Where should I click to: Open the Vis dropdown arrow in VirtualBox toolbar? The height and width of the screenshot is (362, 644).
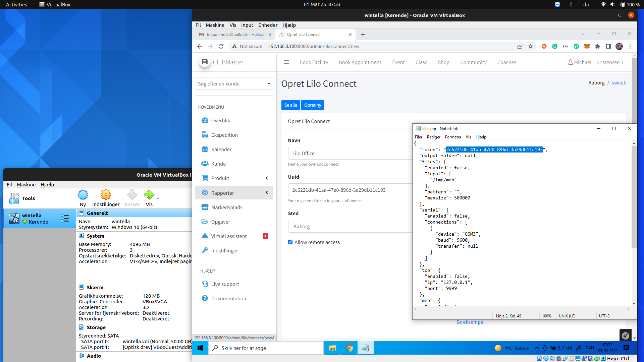158,198
